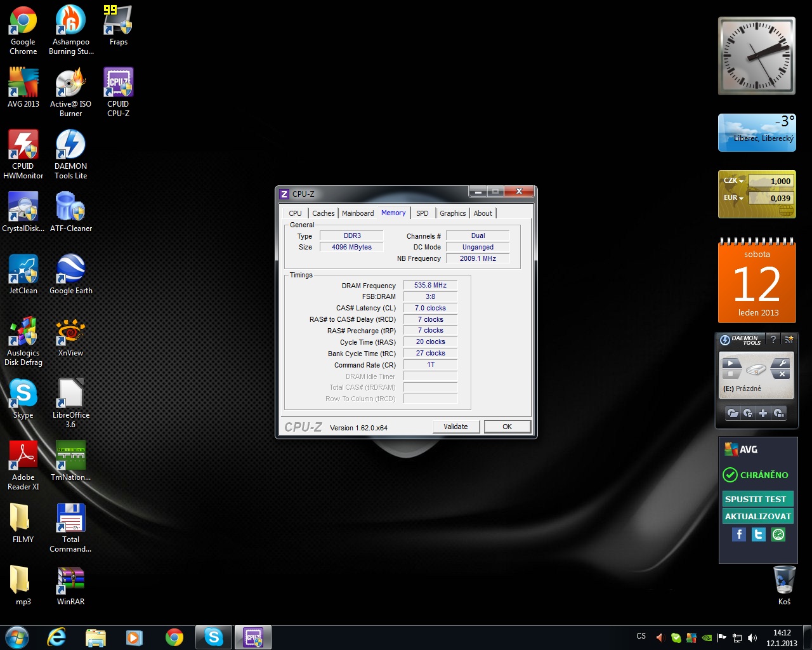Open the EUR currency dropdown in gadget
Image resolution: width=812 pixels, height=650 pixels.
pos(734,198)
